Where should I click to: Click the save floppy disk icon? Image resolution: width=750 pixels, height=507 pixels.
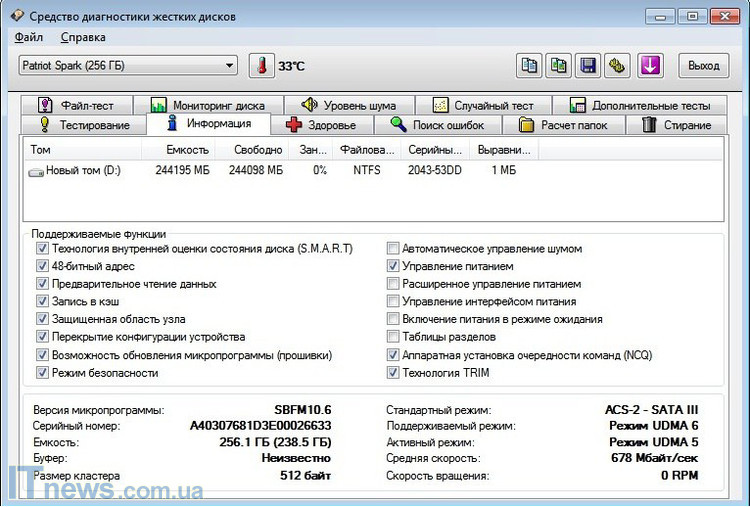coord(588,66)
